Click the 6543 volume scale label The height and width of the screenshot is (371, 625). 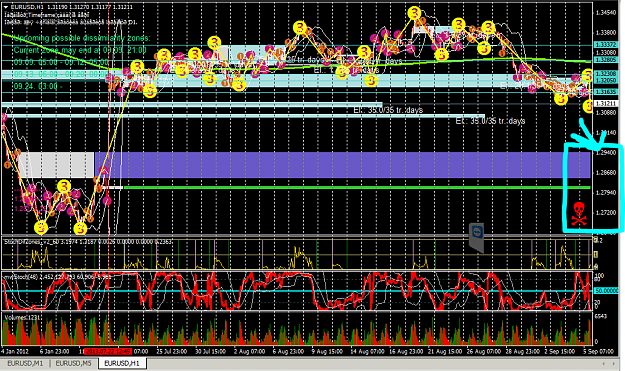click(601, 316)
